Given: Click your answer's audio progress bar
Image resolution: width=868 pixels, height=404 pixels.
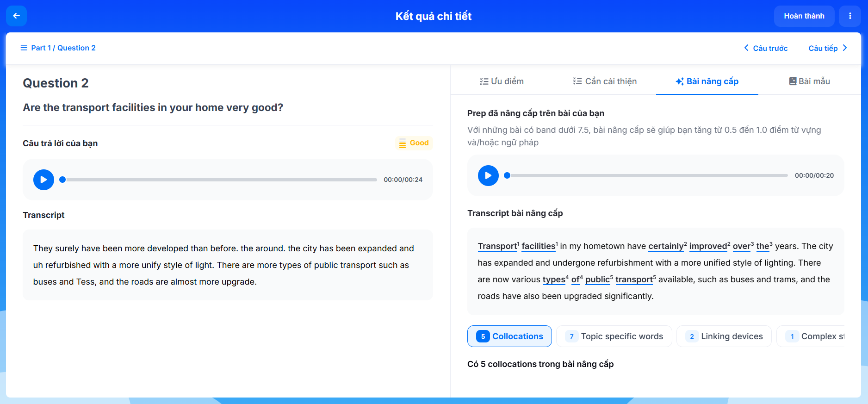Looking at the screenshot, I should tap(220, 180).
